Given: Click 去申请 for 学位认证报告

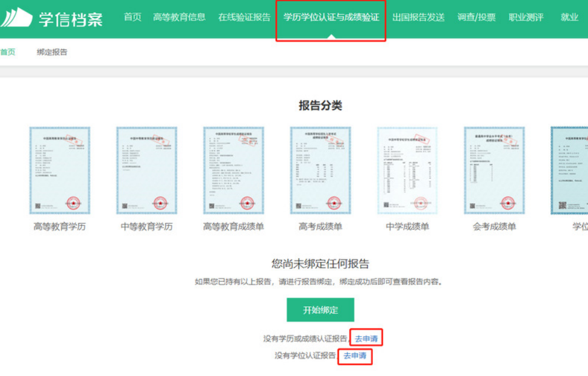Looking at the screenshot, I should point(355,356).
